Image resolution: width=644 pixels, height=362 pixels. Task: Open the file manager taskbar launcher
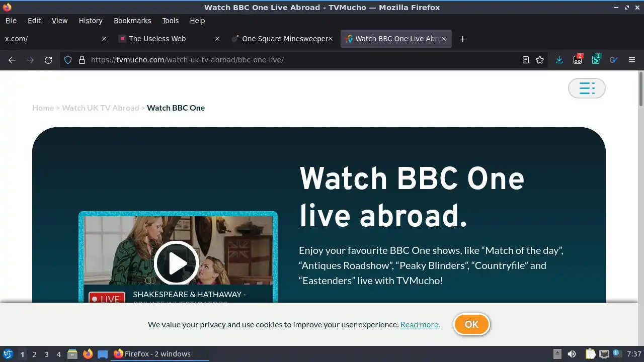coord(72,354)
